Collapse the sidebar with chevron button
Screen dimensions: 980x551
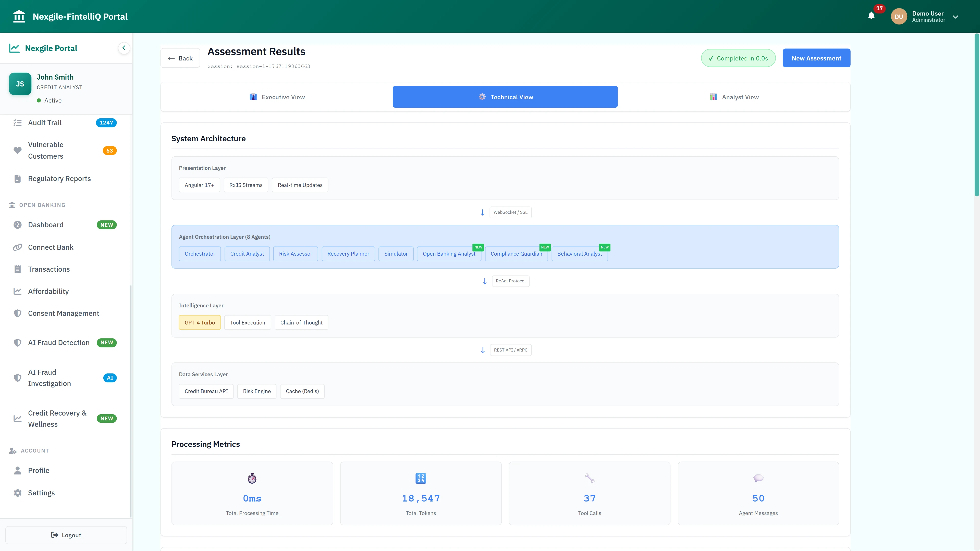tap(124, 48)
